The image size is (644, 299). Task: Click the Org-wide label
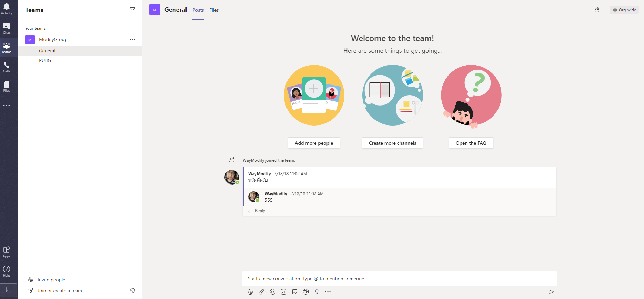click(624, 10)
